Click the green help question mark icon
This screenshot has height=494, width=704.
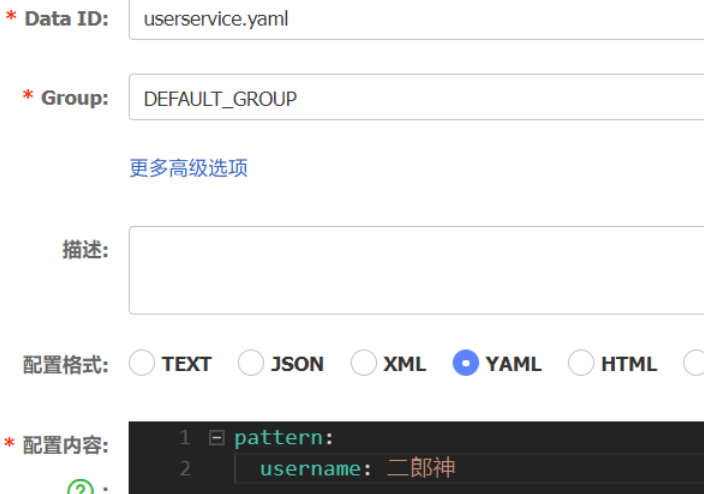[80, 487]
